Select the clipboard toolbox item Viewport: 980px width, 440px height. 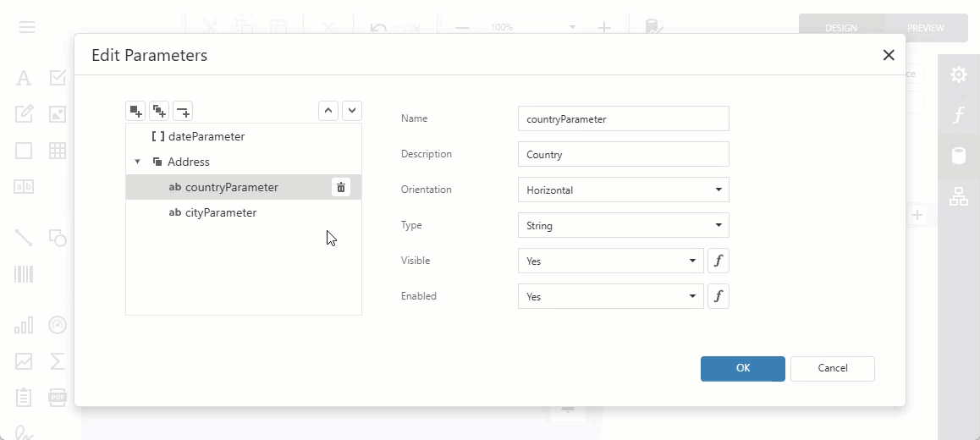click(x=24, y=397)
